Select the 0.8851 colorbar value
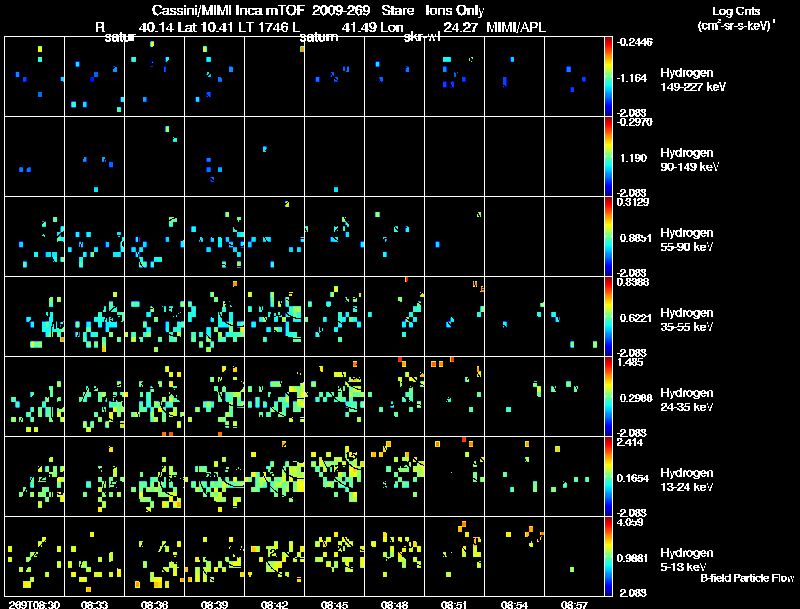This screenshot has height=609, width=800. pos(636,238)
